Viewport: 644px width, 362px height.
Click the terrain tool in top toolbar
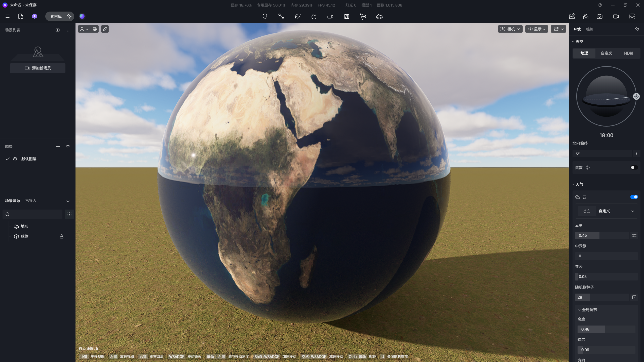[379, 17]
